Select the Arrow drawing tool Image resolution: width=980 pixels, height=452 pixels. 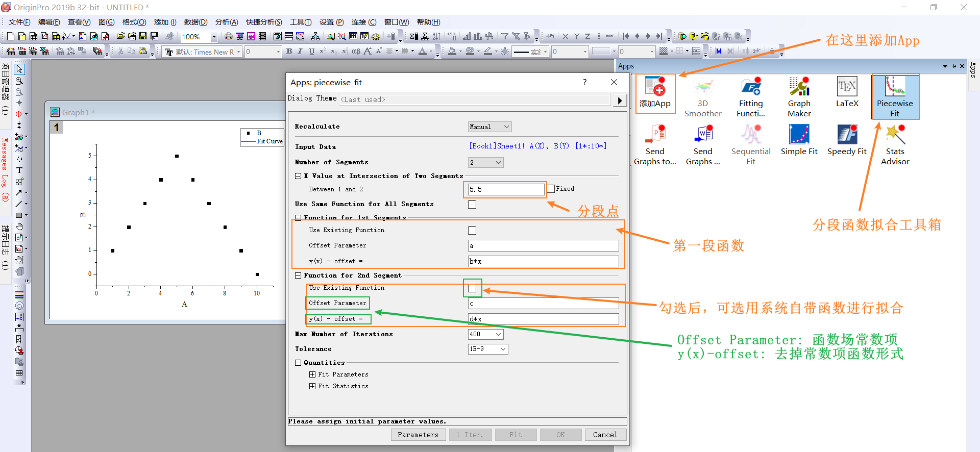coord(19,193)
